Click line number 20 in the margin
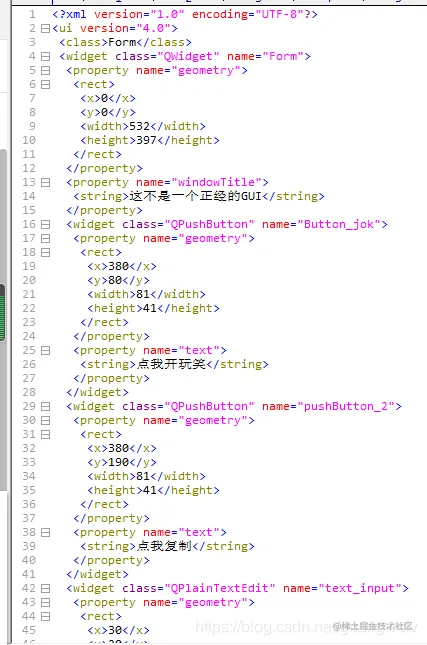 click(29, 280)
